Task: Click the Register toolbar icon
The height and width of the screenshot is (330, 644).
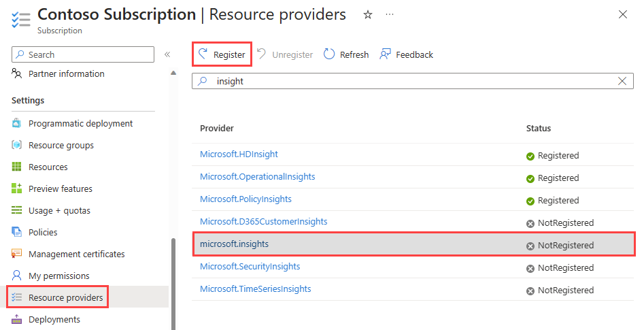Action: pyautogui.click(x=203, y=54)
